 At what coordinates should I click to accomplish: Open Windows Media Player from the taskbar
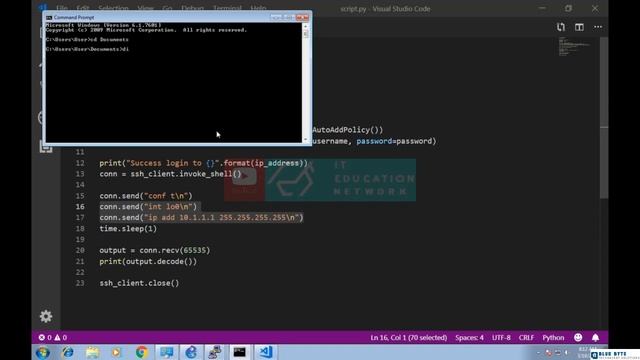pos(117,352)
